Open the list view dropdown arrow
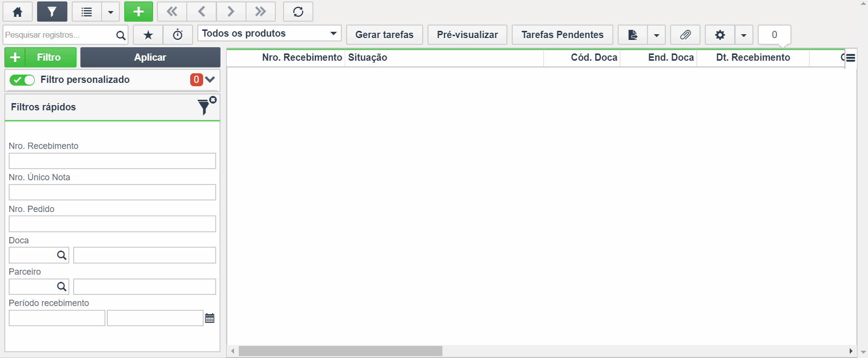Image resolution: width=868 pixels, height=358 pixels. pos(111,12)
